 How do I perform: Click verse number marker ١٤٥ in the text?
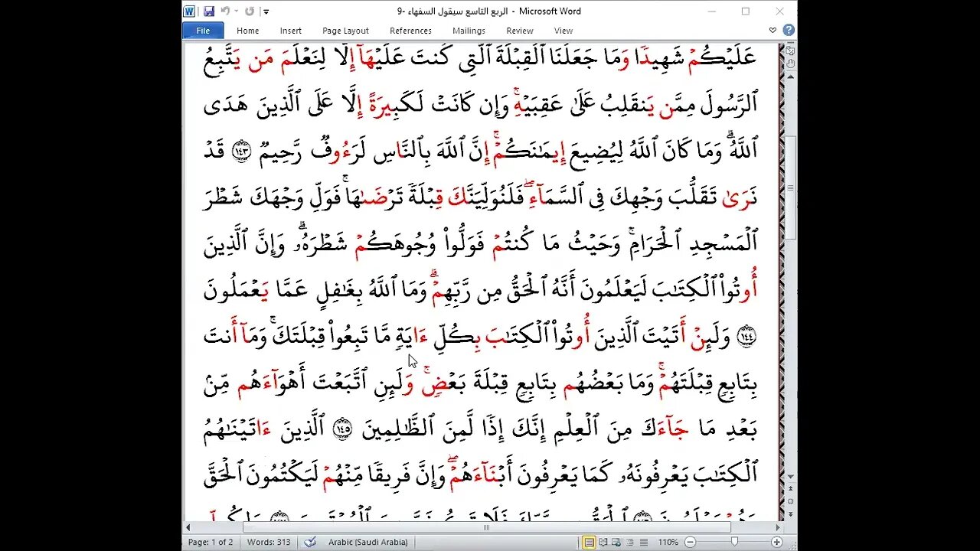(x=342, y=429)
